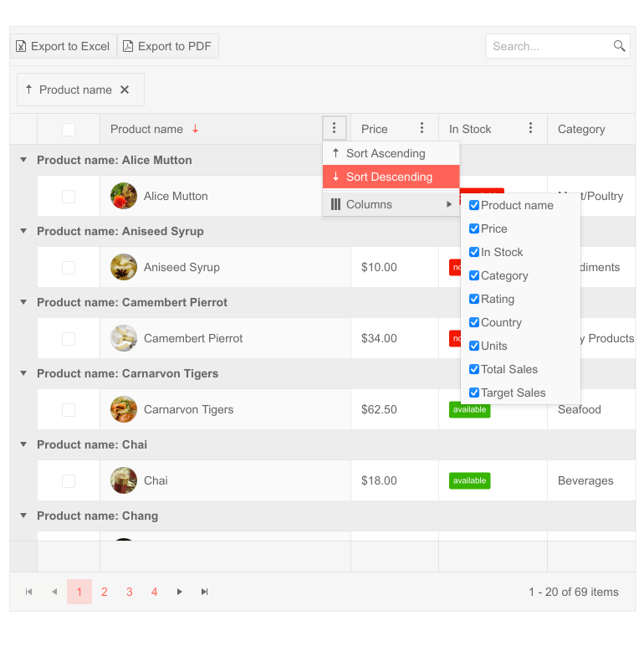Click the Alice Mutton product thumbnail
The width and height of the screenshot is (644, 662).
pos(124,196)
